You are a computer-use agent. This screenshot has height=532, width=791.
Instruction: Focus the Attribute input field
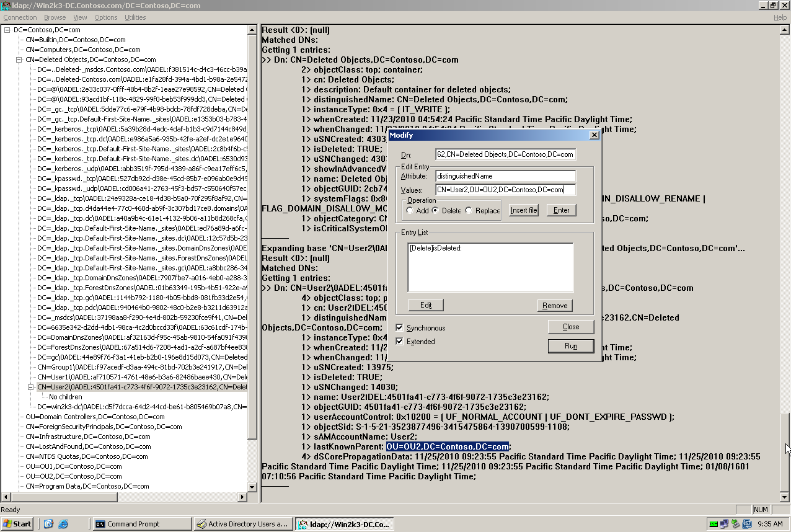tap(505, 176)
